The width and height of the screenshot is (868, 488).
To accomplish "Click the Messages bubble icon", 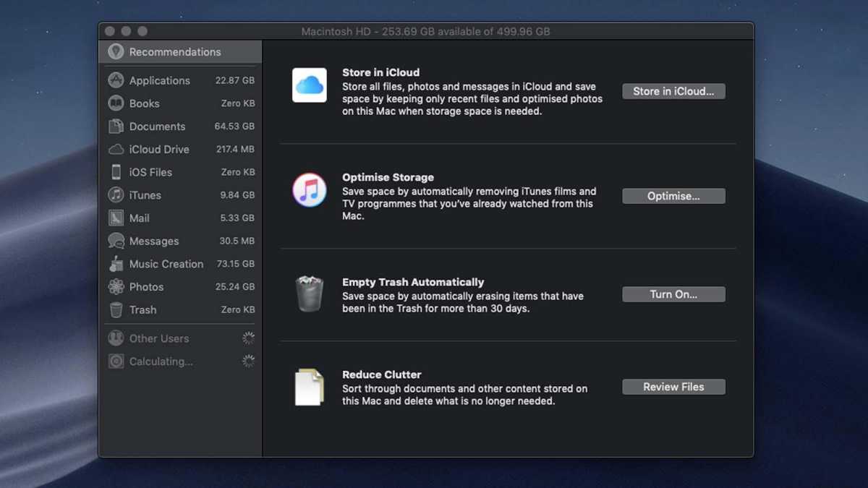I will point(116,241).
